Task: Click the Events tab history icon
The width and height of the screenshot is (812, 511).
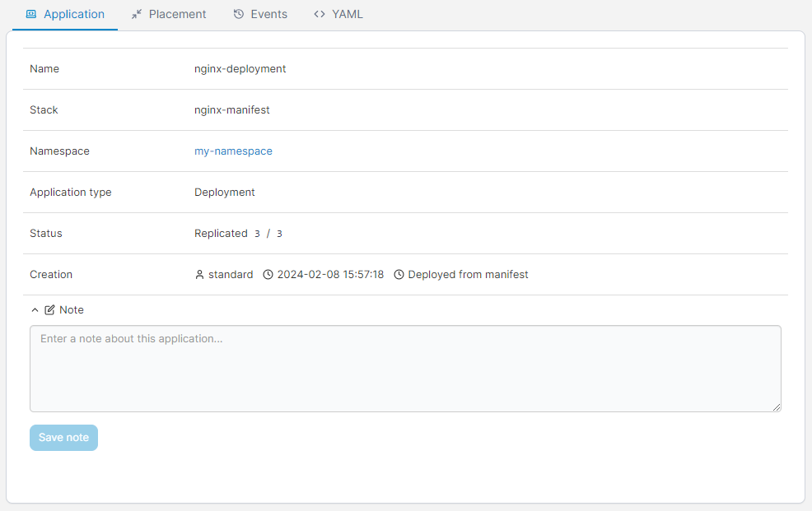Action: pyautogui.click(x=239, y=14)
